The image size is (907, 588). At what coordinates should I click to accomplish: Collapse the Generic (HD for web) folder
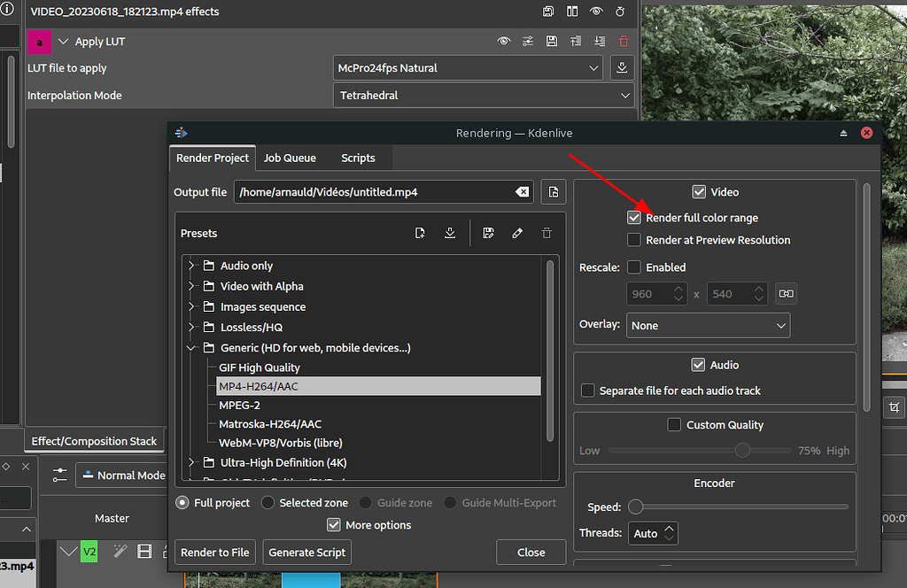[191, 347]
